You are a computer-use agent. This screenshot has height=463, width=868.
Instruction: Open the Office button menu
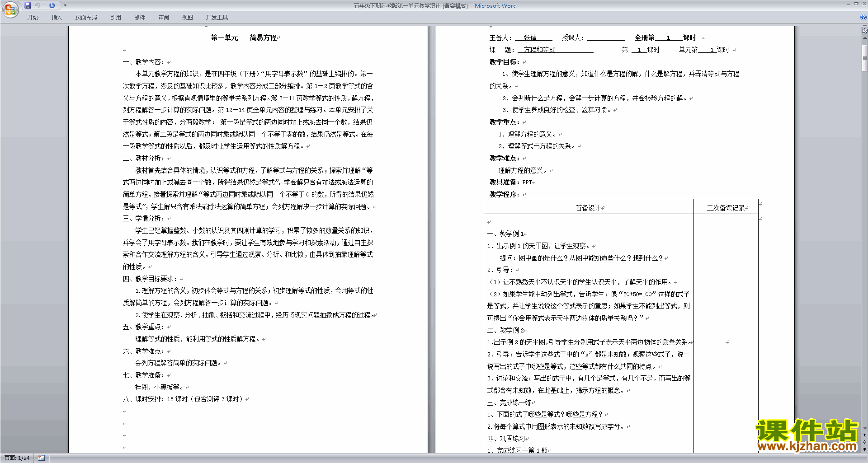click(x=10, y=9)
